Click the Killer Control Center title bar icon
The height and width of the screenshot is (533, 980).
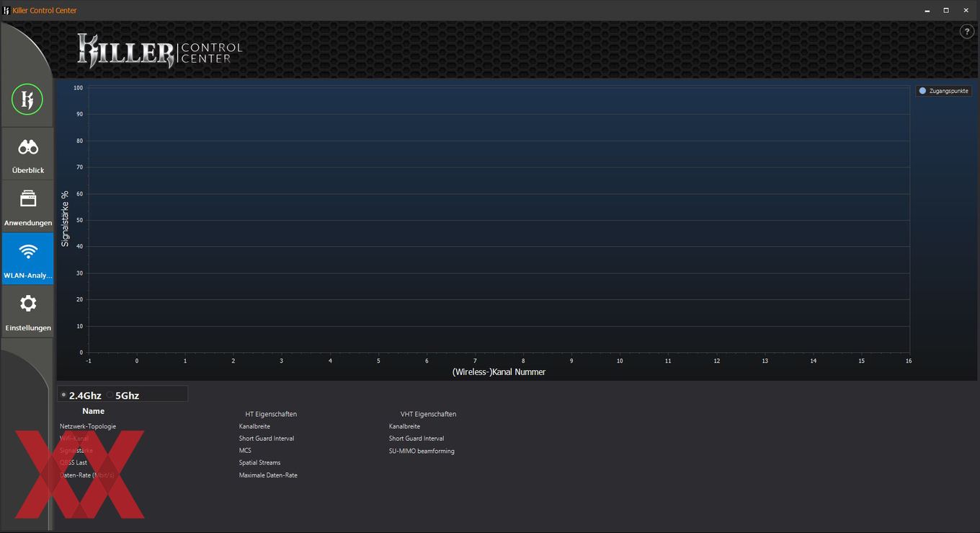click(x=6, y=10)
